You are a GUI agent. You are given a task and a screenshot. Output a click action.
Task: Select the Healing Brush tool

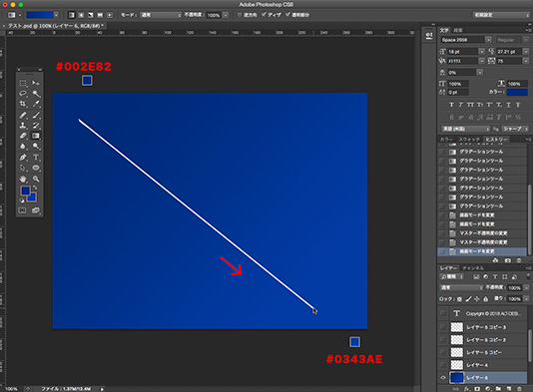point(23,115)
